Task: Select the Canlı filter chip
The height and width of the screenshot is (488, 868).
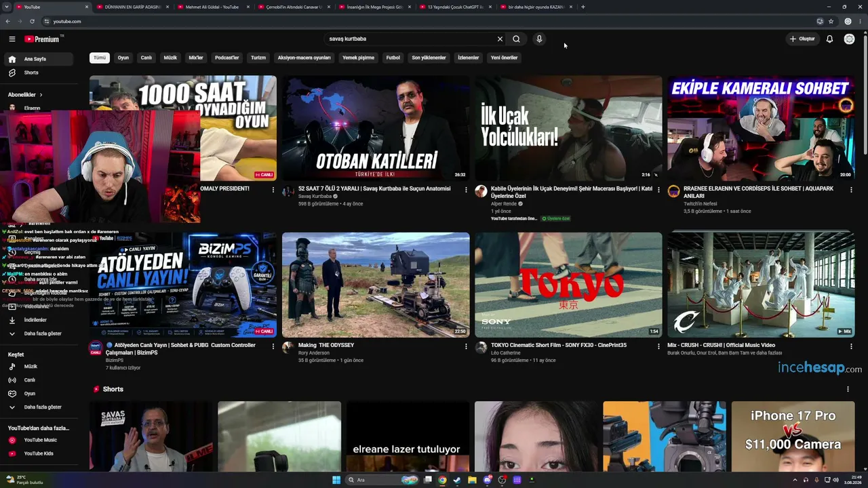Action: [x=146, y=58]
